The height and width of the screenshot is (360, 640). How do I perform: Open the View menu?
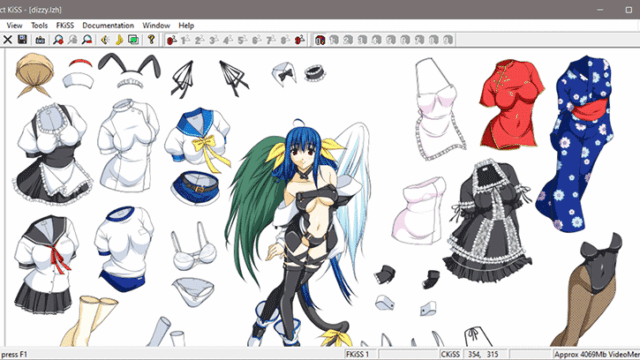14,25
